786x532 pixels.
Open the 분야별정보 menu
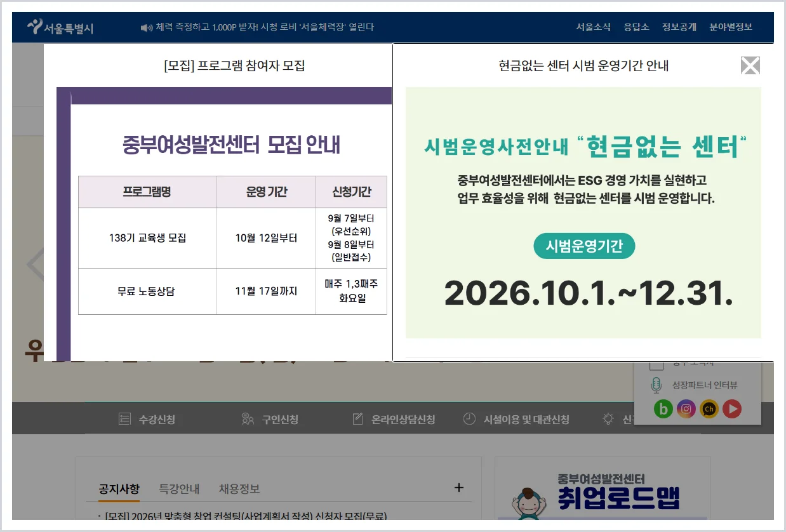tap(731, 27)
